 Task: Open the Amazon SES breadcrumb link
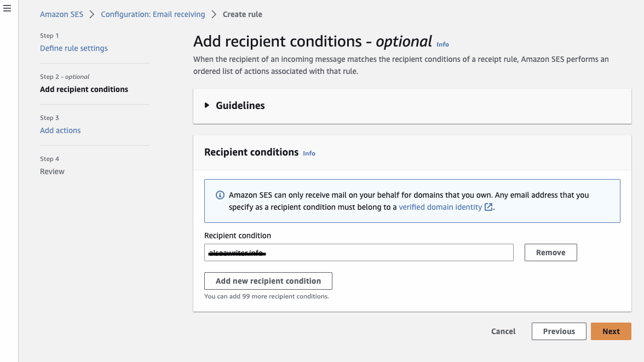click(61, 14)
